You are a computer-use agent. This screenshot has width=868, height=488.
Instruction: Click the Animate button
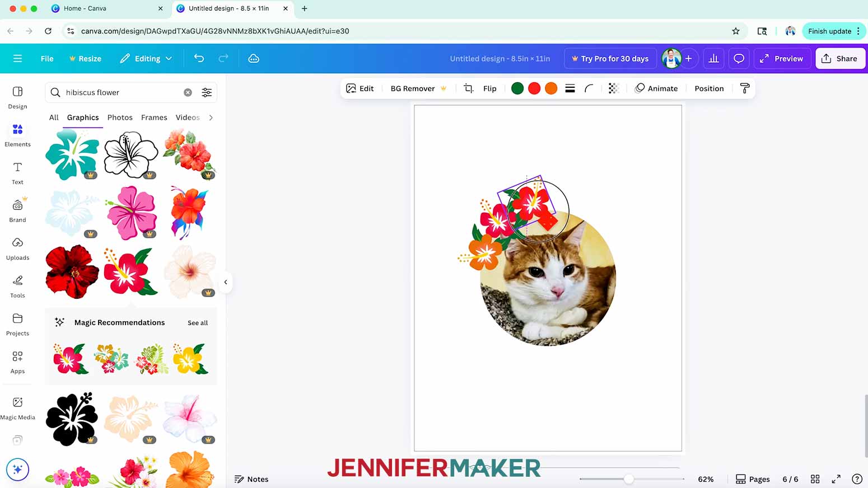pos(656,88)
